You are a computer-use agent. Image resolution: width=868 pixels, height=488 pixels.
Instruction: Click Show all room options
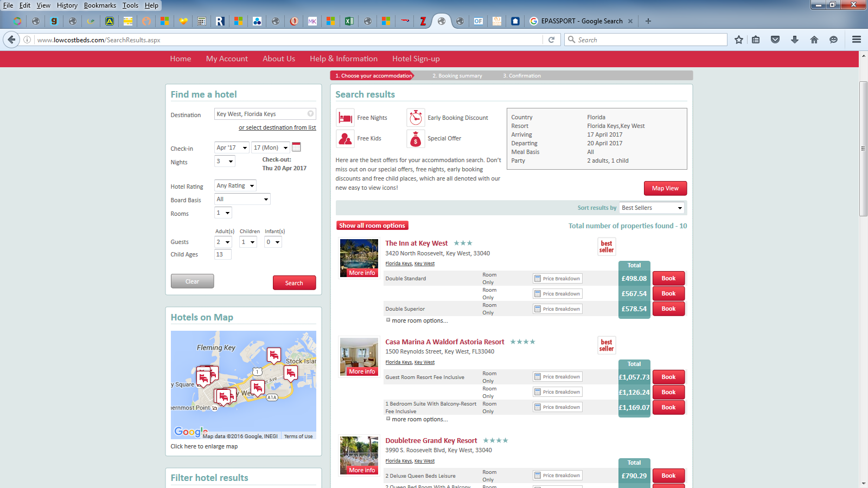pyautogui.click(x=372, y=226)
